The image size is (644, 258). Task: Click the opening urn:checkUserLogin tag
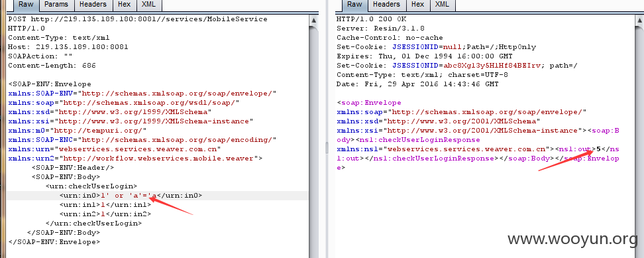[91, 186]
